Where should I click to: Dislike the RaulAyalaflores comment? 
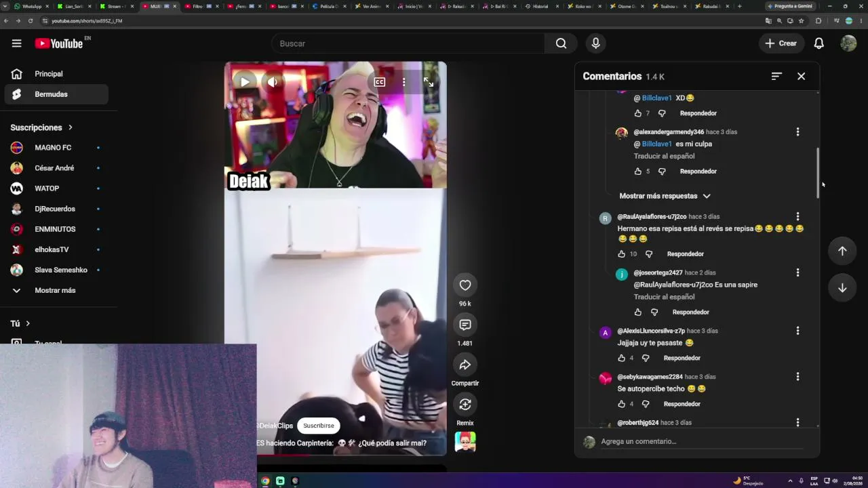649,254
